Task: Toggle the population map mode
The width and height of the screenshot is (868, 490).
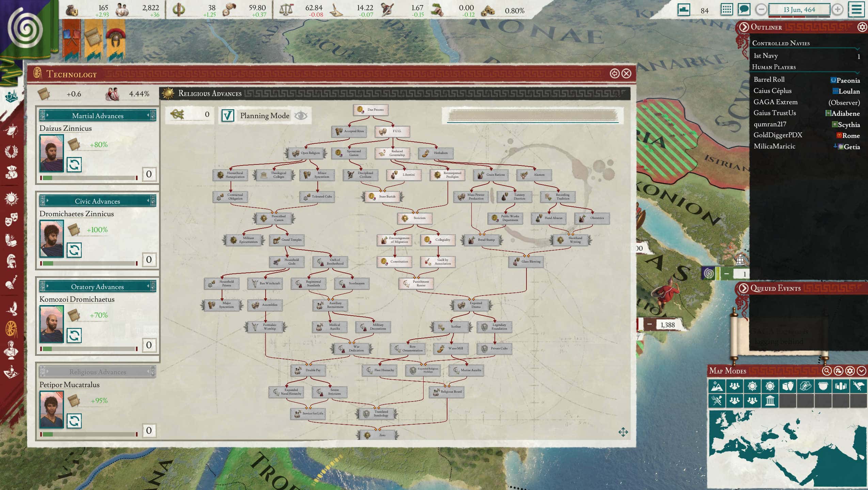Action: 735,386
